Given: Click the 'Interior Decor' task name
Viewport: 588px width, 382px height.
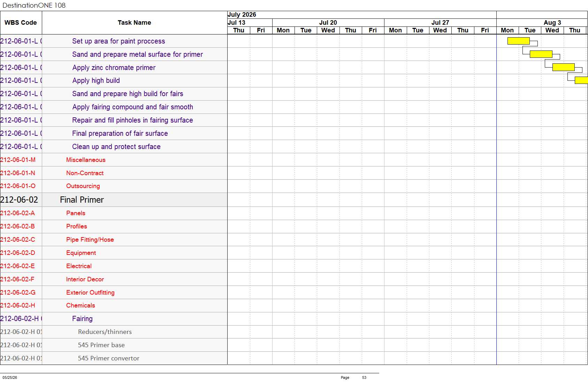Looking at the screenshot, I should coord(85,279).
